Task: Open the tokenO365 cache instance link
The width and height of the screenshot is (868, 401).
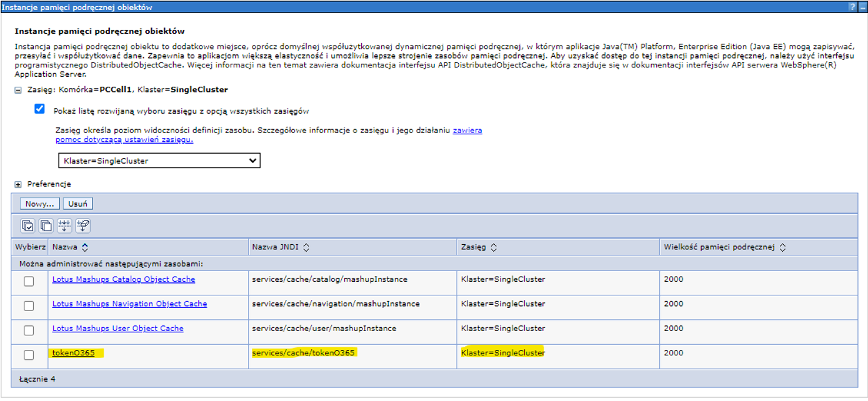Action: point(73,353)
